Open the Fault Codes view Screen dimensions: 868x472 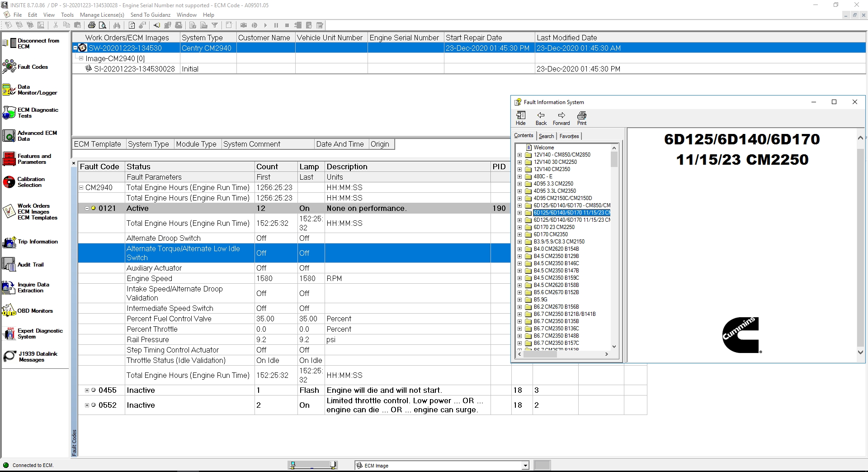[x=25, y=67]
